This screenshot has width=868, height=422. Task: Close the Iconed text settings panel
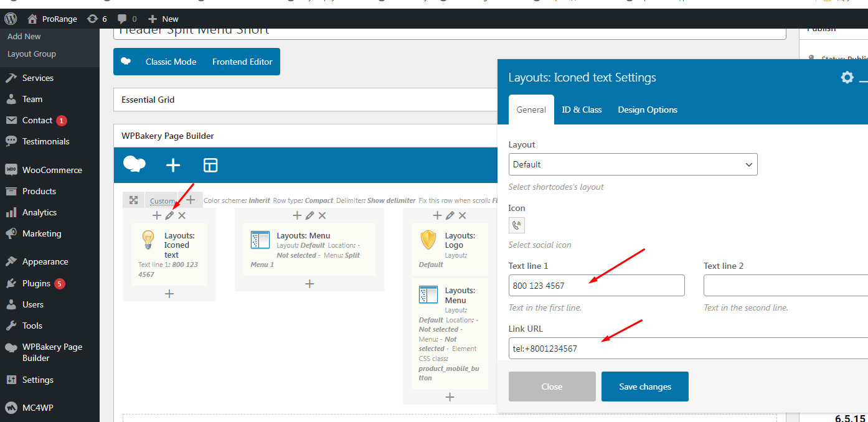[x=552, y=387]
